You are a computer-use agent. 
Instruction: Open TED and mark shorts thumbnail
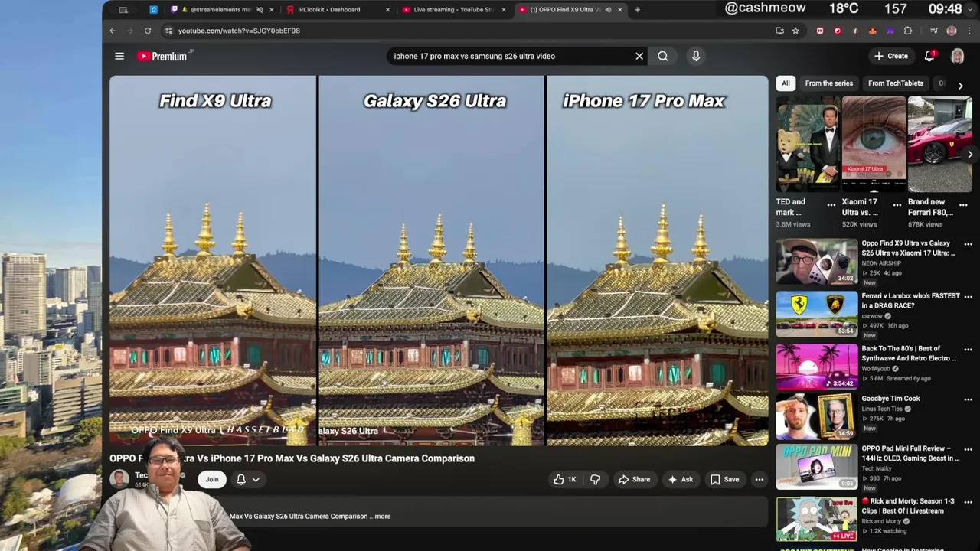coord(808,144)
